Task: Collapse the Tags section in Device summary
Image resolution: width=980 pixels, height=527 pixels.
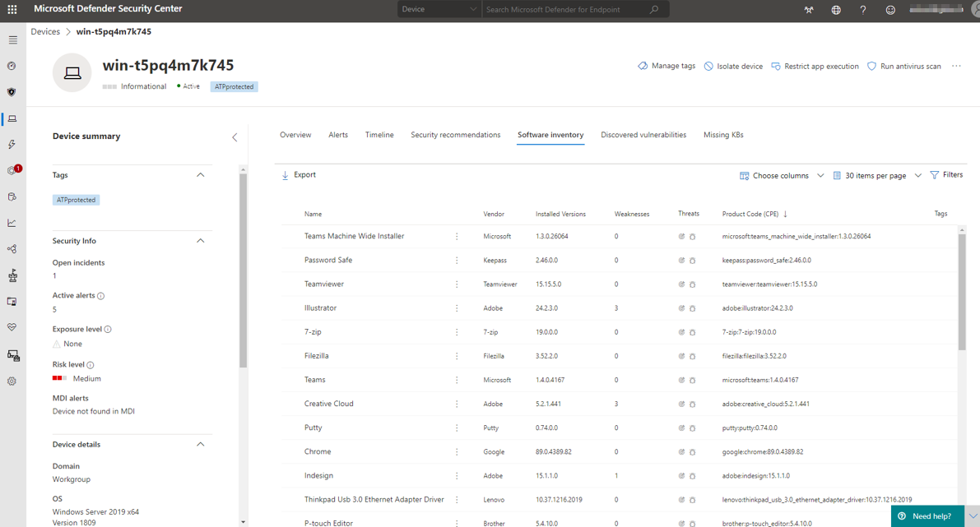Action: (x=200, y=174)
